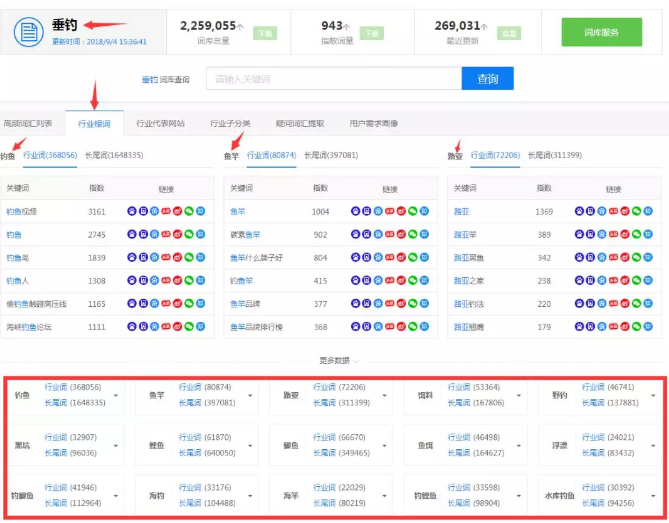Switch to the 行业代表网站 tab
The height and width of the screenshot is (523, 669).
point(160,124)
